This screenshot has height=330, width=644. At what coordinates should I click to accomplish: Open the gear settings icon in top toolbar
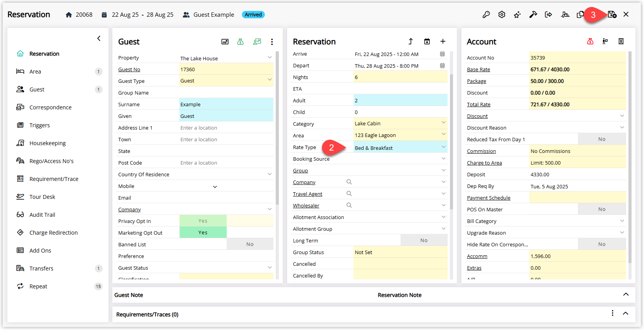click(502, 14)
